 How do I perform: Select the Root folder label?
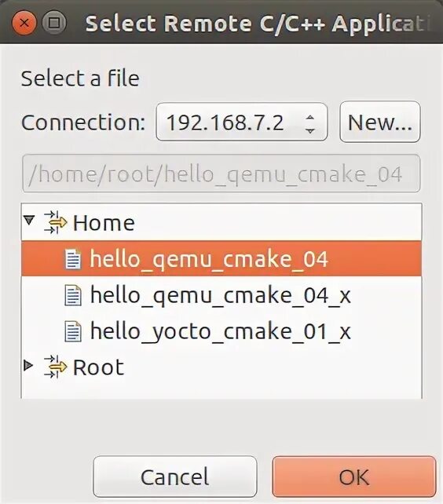tap(98, 367)
